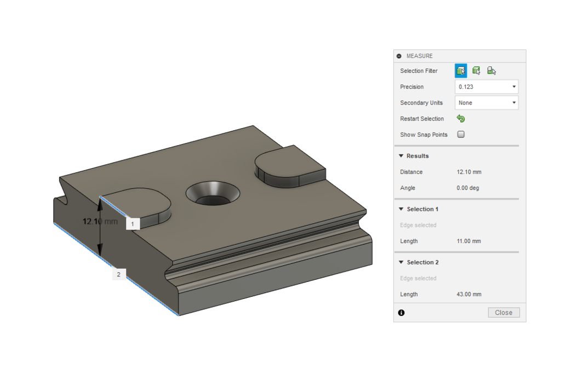This screenshot has height=392, width=561.
Task: Collapse the Measure dialog with the minus icon
Action: click(399, 55)
